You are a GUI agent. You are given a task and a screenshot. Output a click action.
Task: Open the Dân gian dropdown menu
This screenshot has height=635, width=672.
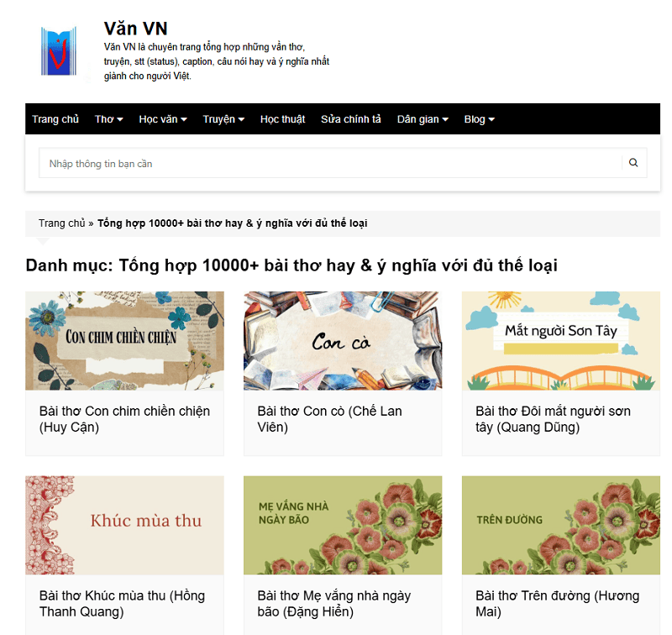pyautogui.click(x=423, y=119)
